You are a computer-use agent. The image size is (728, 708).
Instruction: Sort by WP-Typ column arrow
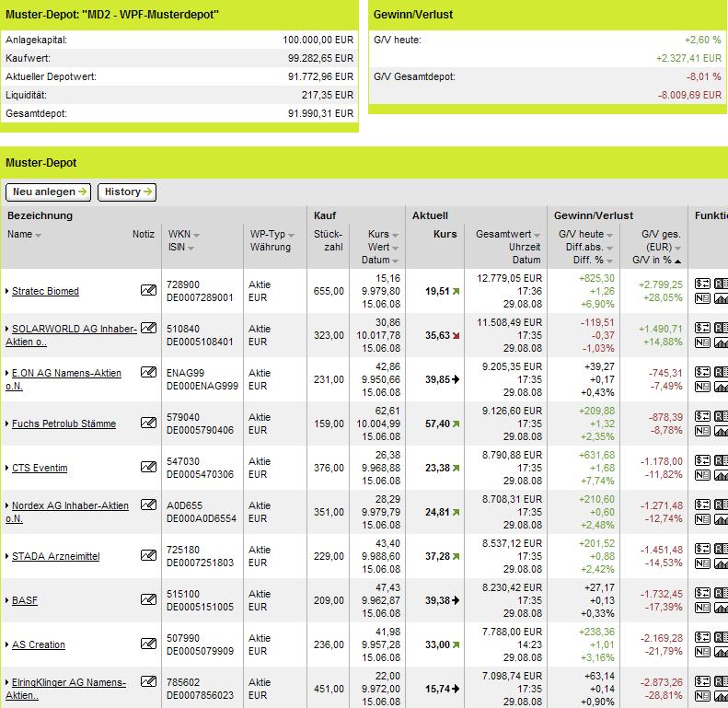pyautogui.click(x=291, y=236)
